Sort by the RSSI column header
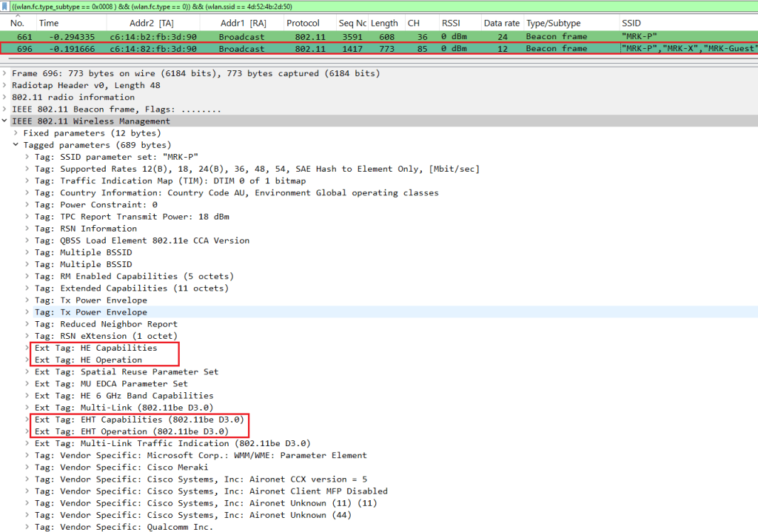 pyautogui.click(x=450, y=23)
